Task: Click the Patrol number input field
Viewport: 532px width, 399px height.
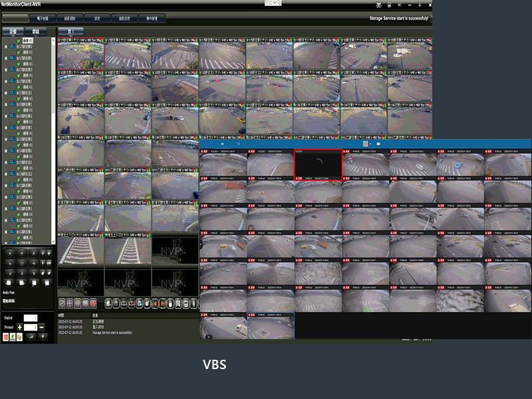Action: click(31, 318)
